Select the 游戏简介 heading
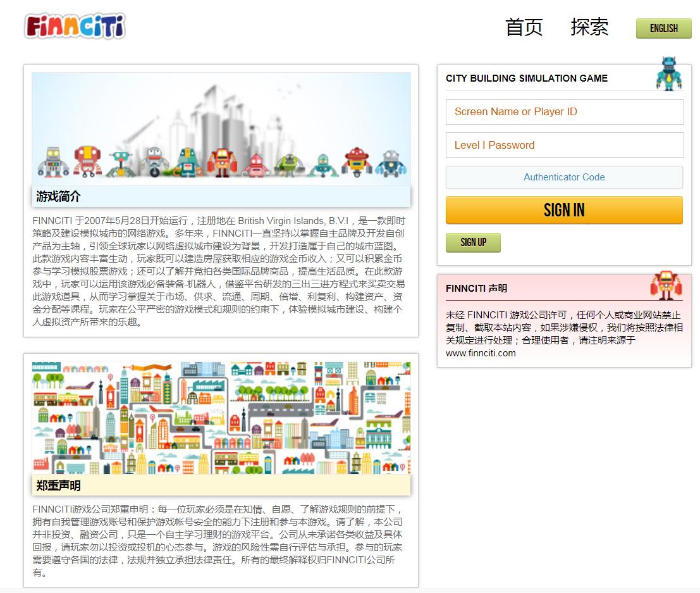Screen dimensions: 700x593 point(58,196)
